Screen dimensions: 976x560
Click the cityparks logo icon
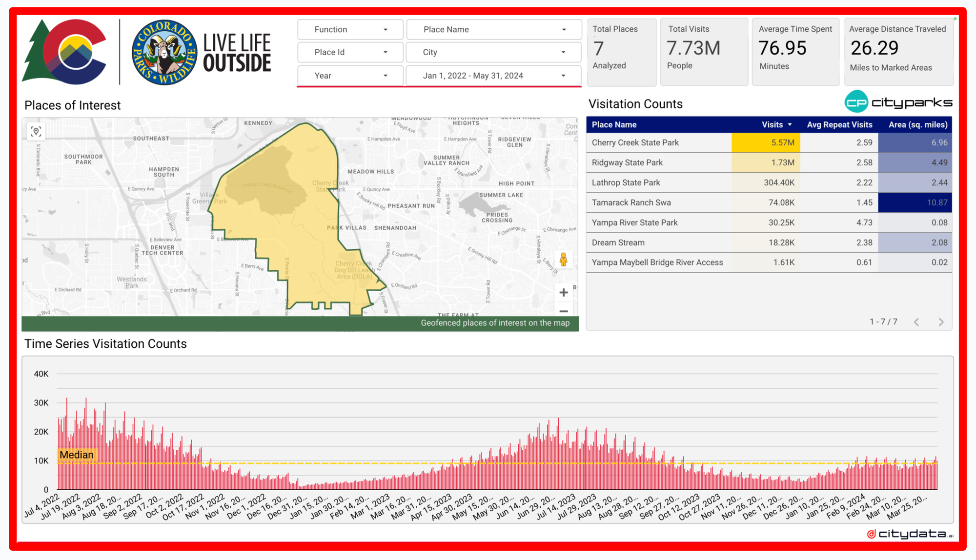click(856, 102)
